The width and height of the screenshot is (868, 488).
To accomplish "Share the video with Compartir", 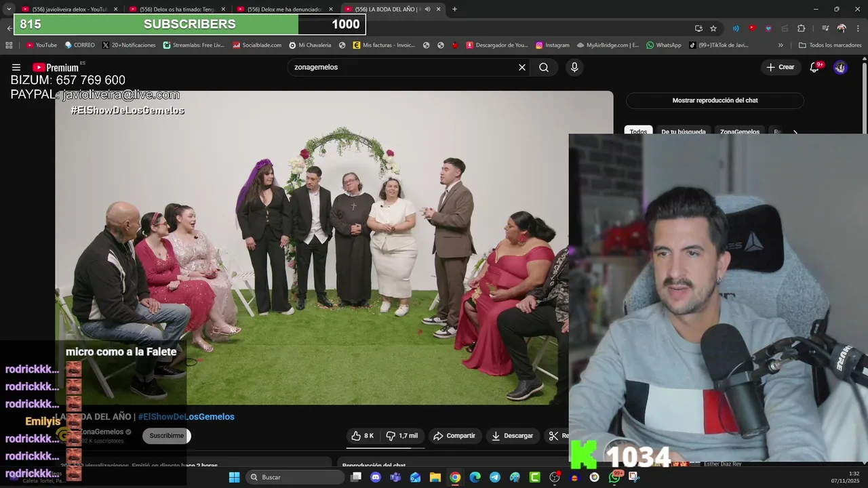I will [454, 436].
